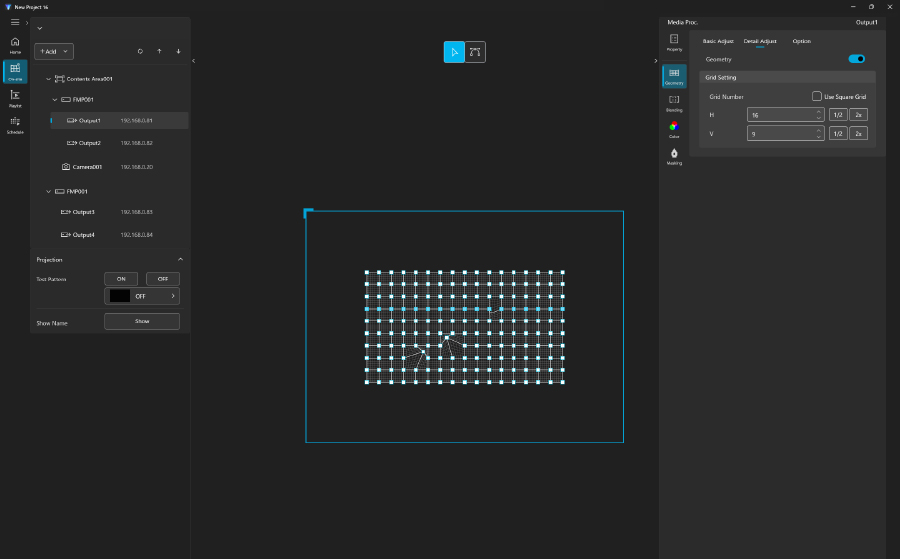Open the Blending settings panel
Image resolution: width=900 pixels, height=559 pixels.
pyautogui.click(x=674, y=101)
